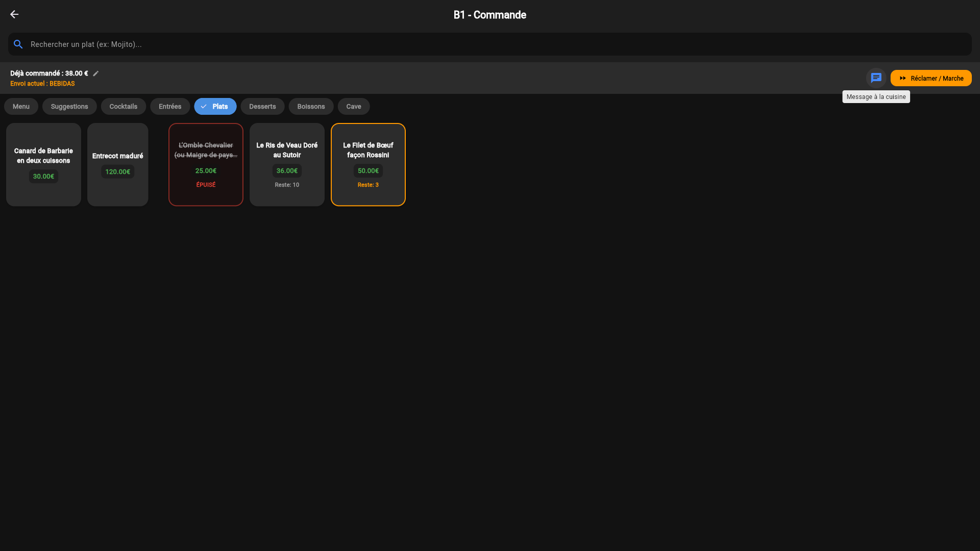Click the ÉPUISÉ status label

click(206, 185)
